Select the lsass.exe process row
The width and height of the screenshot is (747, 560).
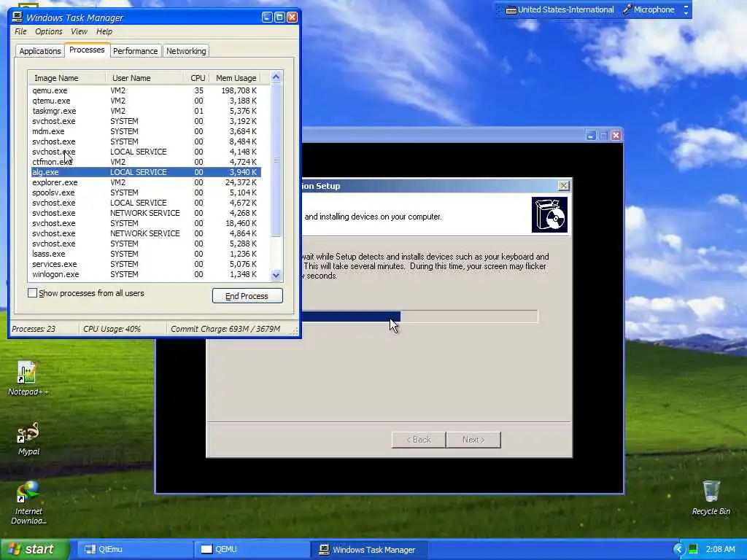145,254
